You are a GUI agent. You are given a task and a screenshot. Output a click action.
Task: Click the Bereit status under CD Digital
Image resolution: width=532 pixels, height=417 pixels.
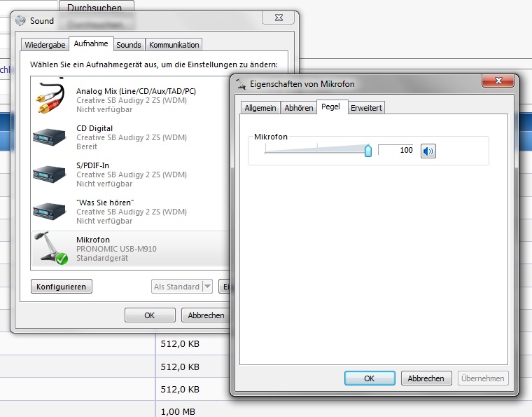click(x=87, y=146)
